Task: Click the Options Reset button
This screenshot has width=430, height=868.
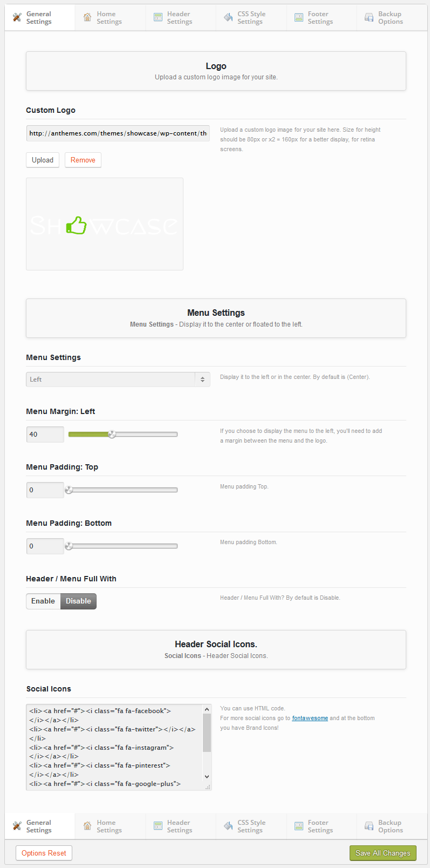Action: pyautogui.click(x=44, y=853)
